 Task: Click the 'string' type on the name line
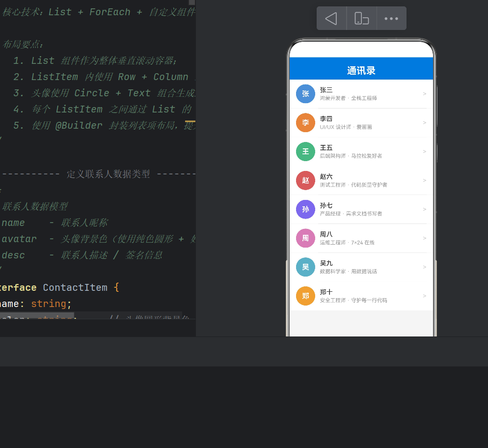point(49,304)
